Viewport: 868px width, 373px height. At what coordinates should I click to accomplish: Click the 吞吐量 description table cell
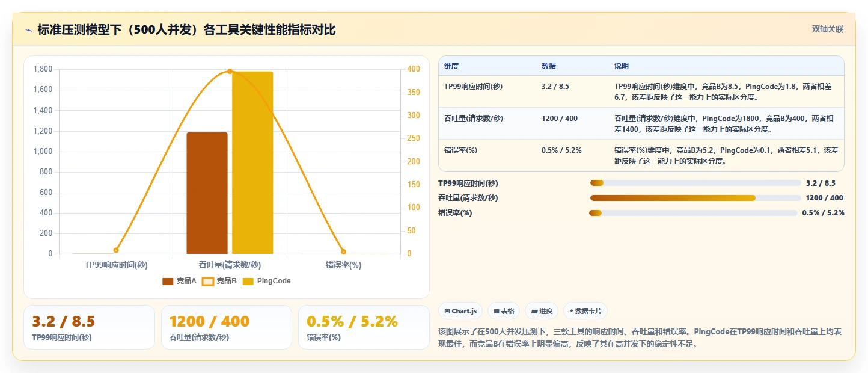click(x=726, y=123)
